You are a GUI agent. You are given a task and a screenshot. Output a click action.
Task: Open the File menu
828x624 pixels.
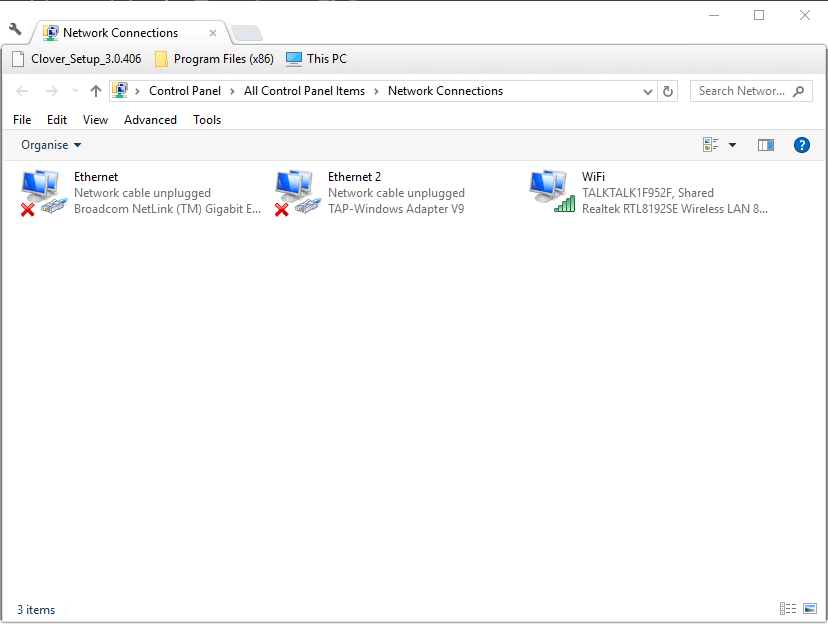tap(22, 120)
